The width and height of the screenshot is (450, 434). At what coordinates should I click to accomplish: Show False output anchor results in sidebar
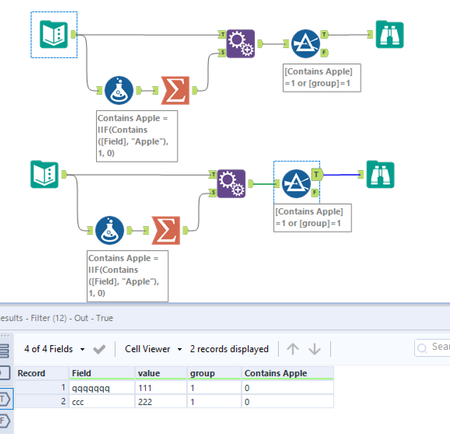pyautogui.click(x=5, y=420)
